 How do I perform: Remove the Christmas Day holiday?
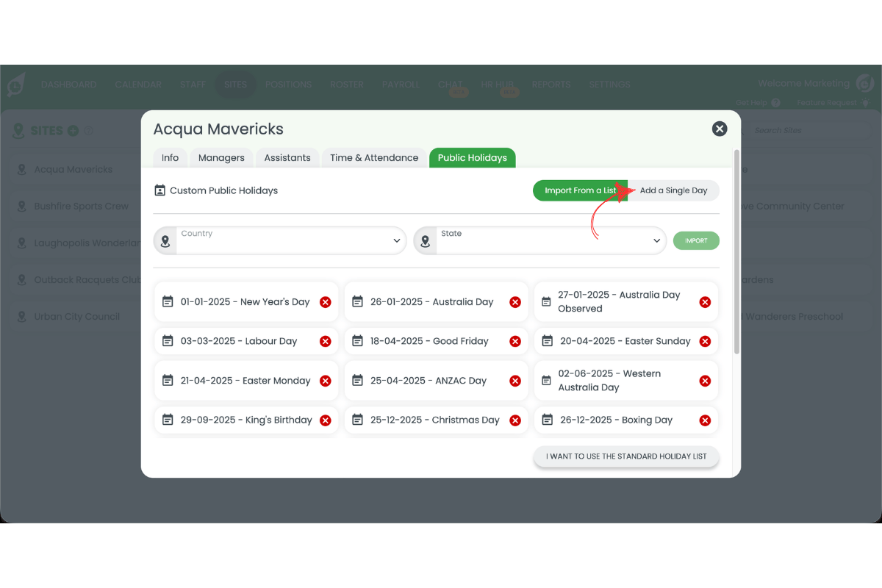(x=515, y=420)
